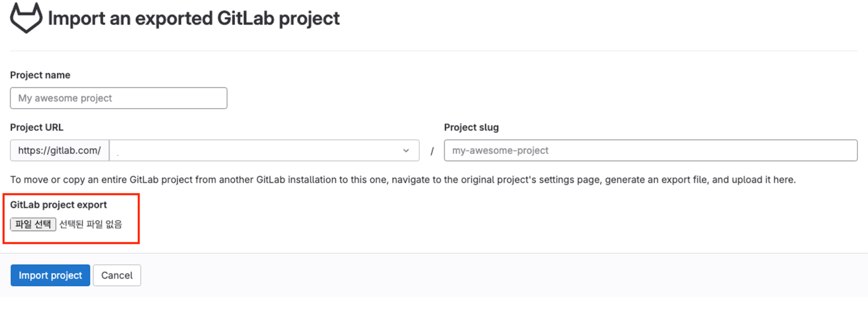Click the small dot in namespace dropdown
Viewport: 868px width, 310px height.
tap(118, 155)
